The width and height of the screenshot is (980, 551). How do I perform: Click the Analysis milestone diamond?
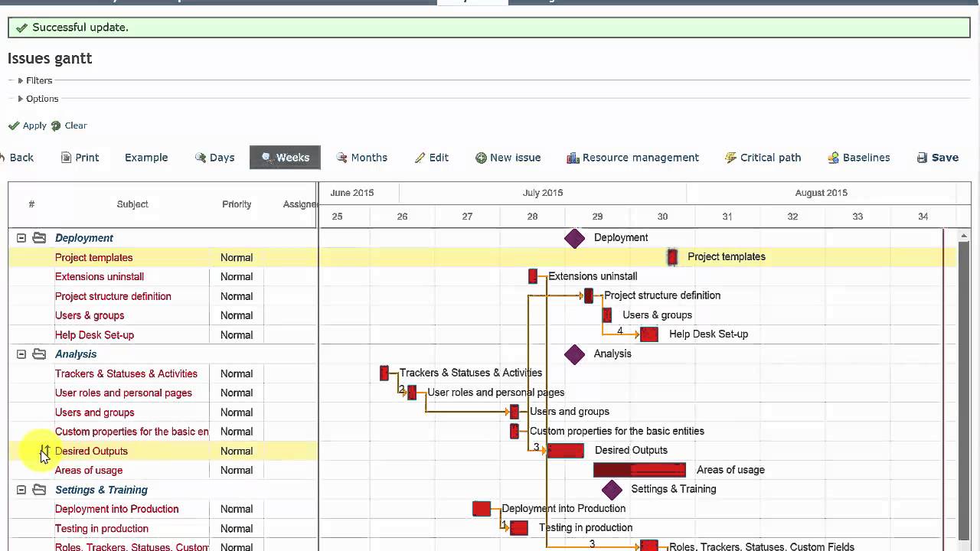click(574, 354)
